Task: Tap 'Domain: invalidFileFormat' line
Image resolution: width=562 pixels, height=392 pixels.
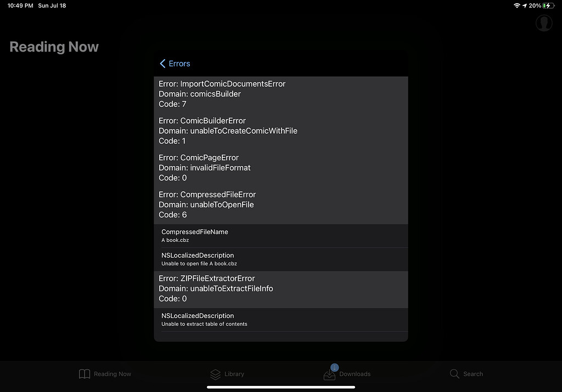Action: [x=205, y=168]
